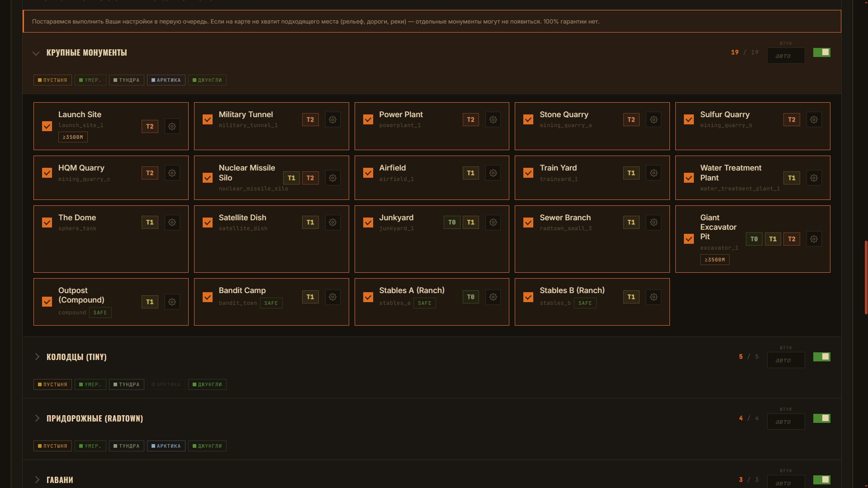Viewport: 868px width, 488px height.
Task: Uncheck the Airfield checkbox
Action: [x=368, y=173]
